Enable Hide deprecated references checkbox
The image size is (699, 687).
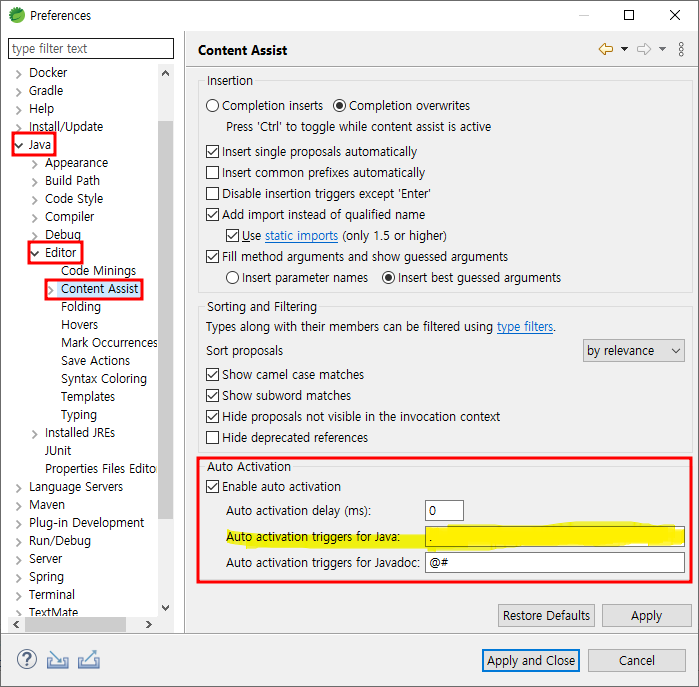(x=213, y=437)
